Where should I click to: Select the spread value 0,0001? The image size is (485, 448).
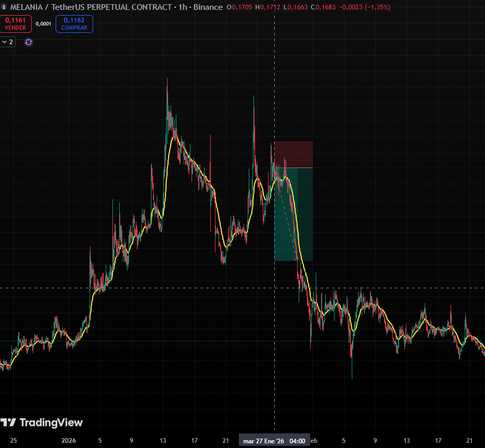point(43,24)
